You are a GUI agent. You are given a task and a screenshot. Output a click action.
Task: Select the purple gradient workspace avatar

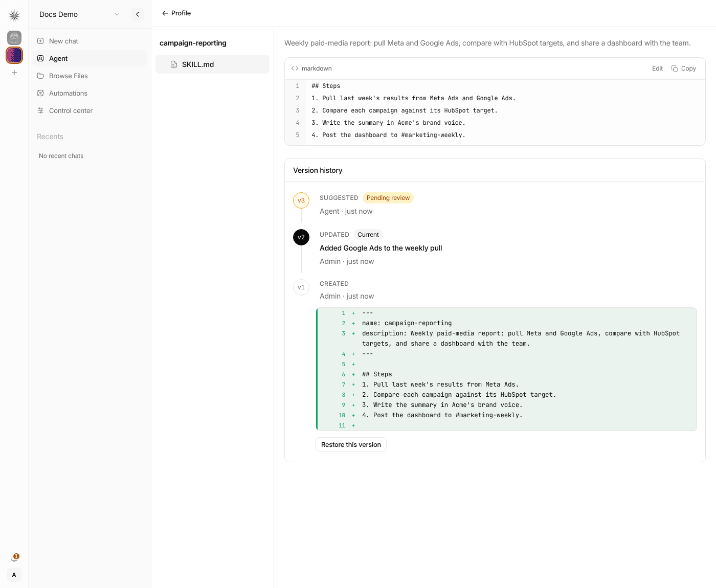[14, 55]
